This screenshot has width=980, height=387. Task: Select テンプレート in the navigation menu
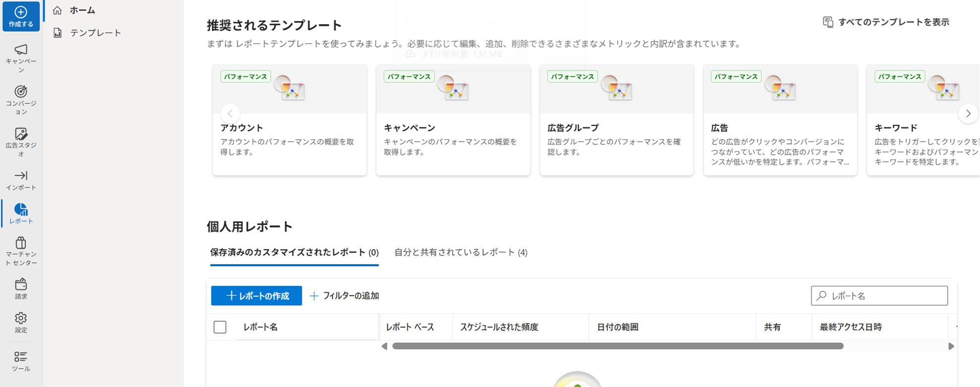pos(95,33)
